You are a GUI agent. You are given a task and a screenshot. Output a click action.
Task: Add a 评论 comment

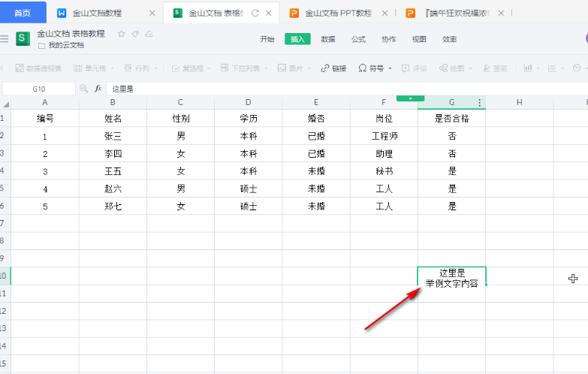coord(415,68)
